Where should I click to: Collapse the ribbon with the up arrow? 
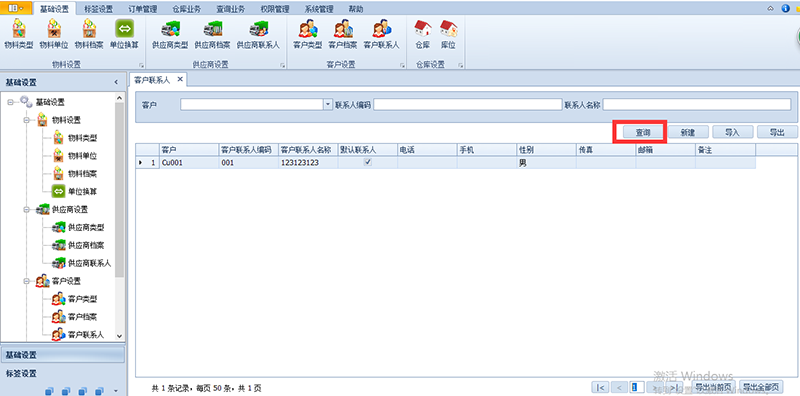[x=771, y=8]
